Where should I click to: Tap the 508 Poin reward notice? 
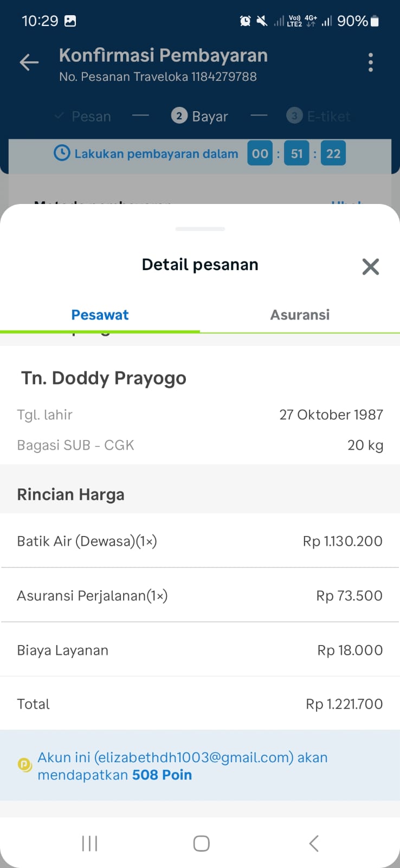pyautogui.click(x=182, y=766)
